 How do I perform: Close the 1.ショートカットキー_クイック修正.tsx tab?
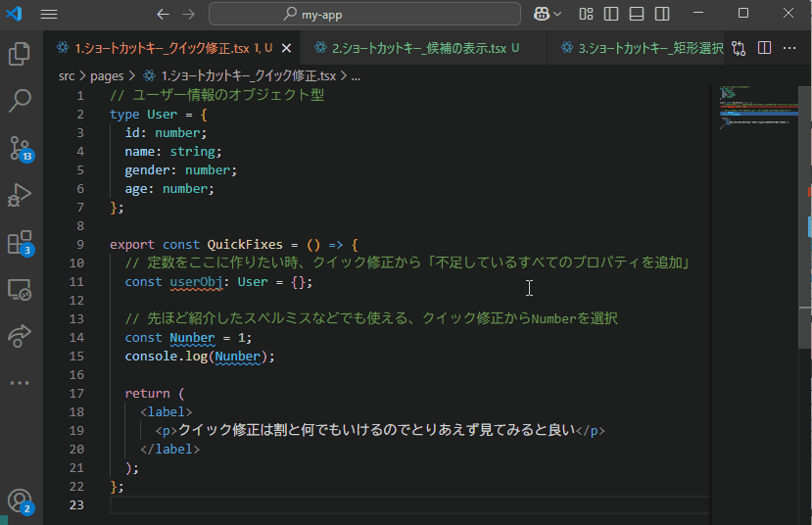[286, 48]
